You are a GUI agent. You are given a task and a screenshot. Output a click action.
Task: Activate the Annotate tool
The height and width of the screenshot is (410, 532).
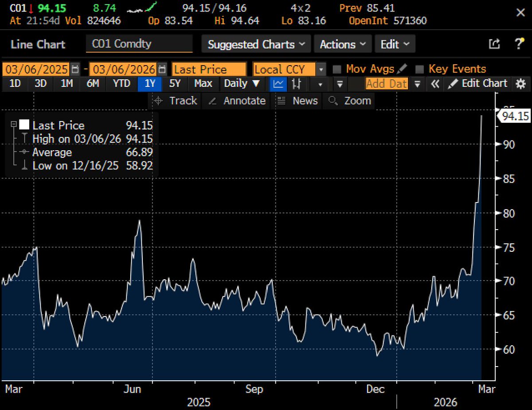pos(236,101)
